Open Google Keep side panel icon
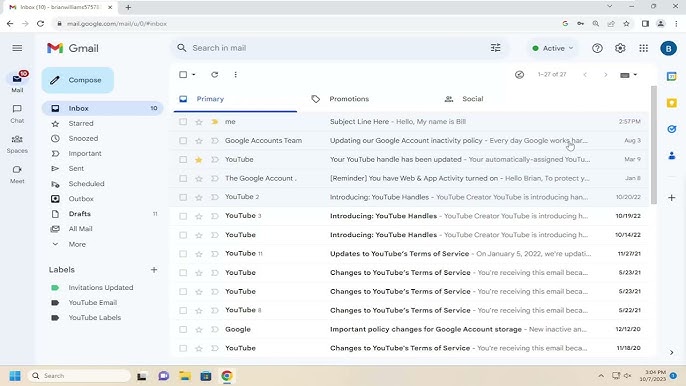The image size is (686, 386). [x=672, y=103]
